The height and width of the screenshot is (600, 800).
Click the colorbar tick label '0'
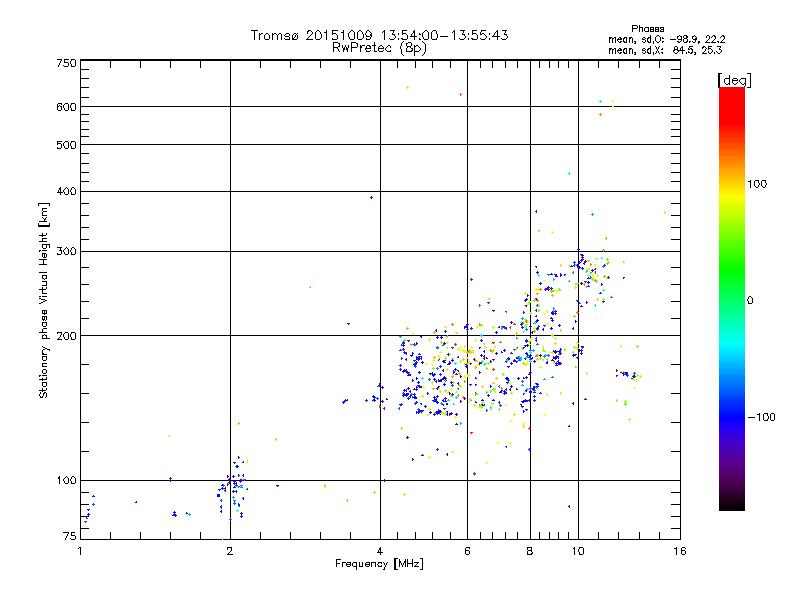tap(750, 301)
